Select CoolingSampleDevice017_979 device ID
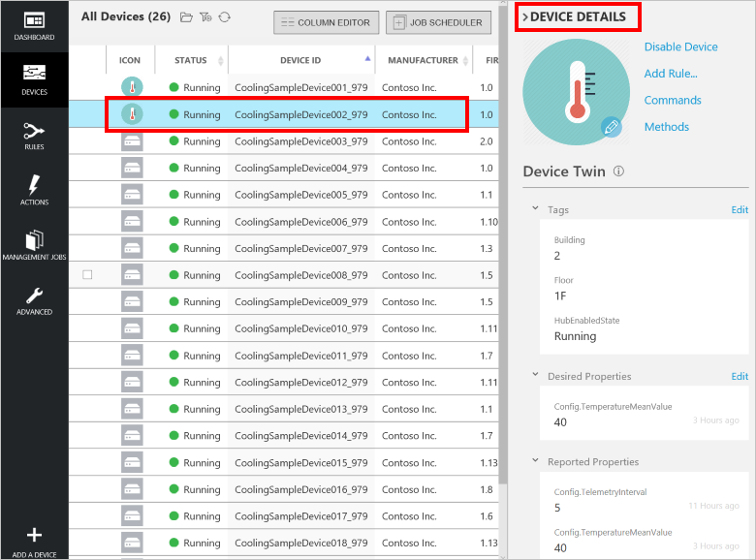Image resolution: width=756 pixels, height=560 pixels. pos(301,516)
